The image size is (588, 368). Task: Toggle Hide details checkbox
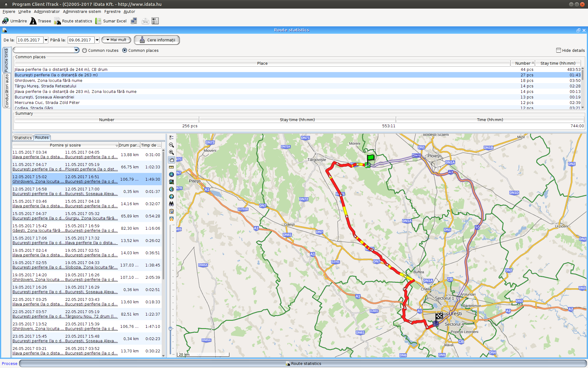(559, 50)
